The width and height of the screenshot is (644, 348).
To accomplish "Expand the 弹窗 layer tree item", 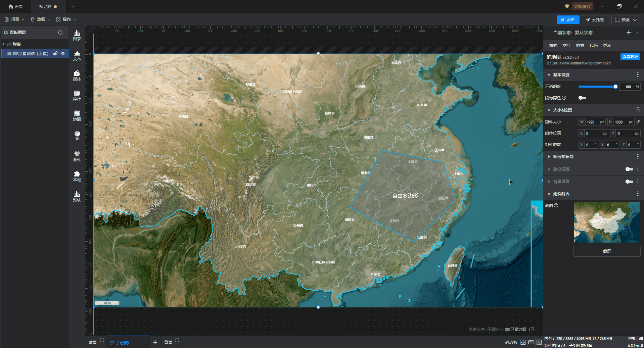I will pyautogui.click(x=4, y=44).
